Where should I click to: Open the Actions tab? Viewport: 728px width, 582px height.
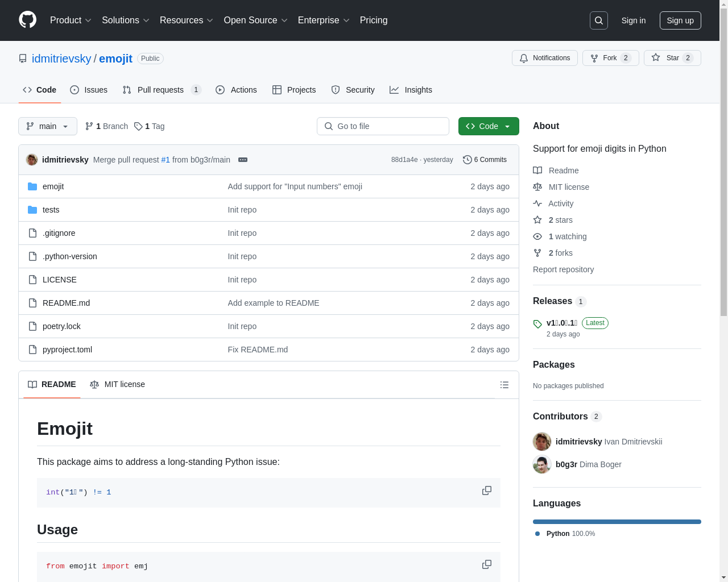(236, 90)
